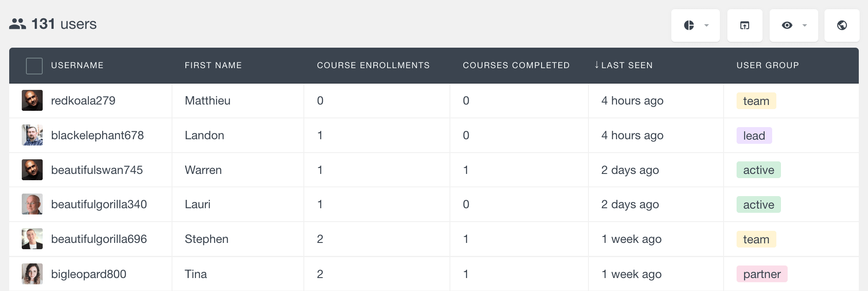Open redkoala279's profile avatar
Viewport: 868px width, 291px height.
click(32, 100)
